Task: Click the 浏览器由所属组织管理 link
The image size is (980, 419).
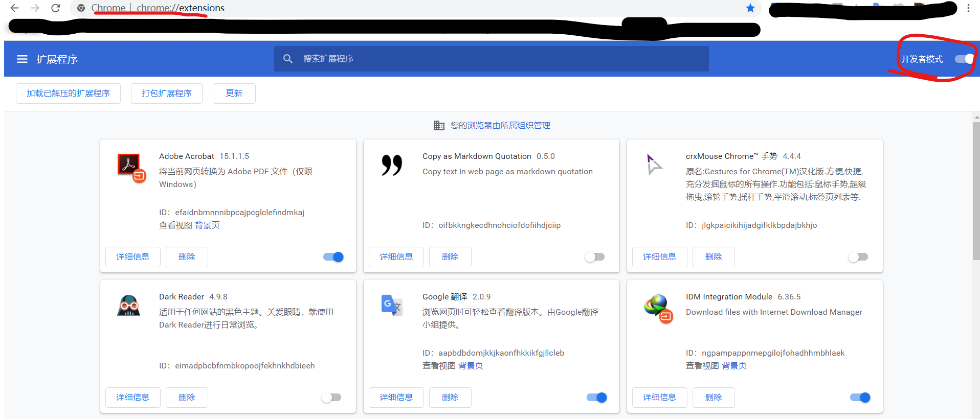Action: (509, 126)
